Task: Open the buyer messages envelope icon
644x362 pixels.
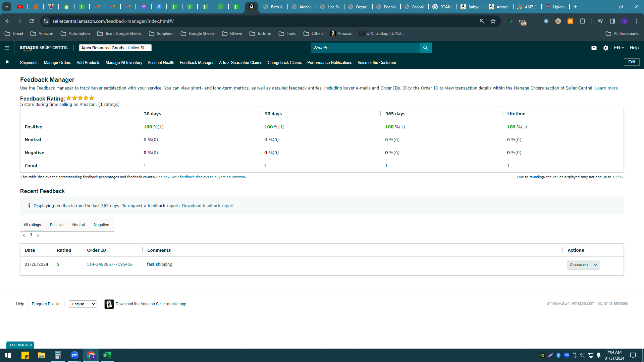Action: (594, 48)
